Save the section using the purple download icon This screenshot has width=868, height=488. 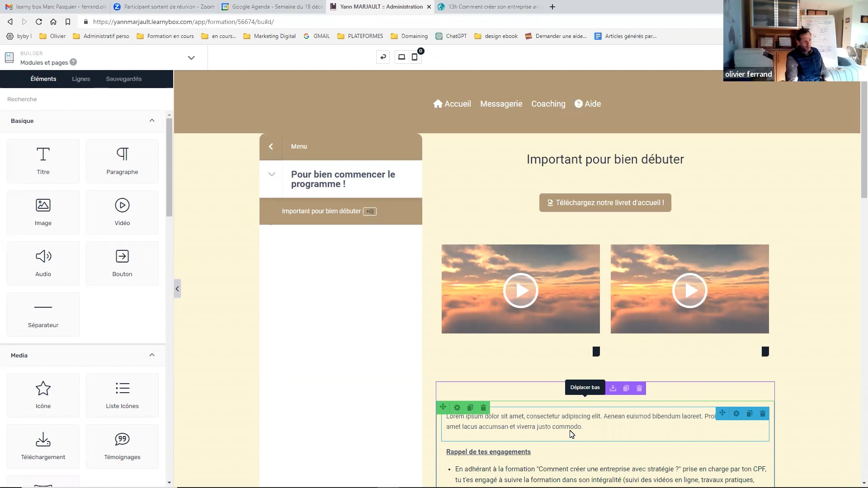click(613, 388)
